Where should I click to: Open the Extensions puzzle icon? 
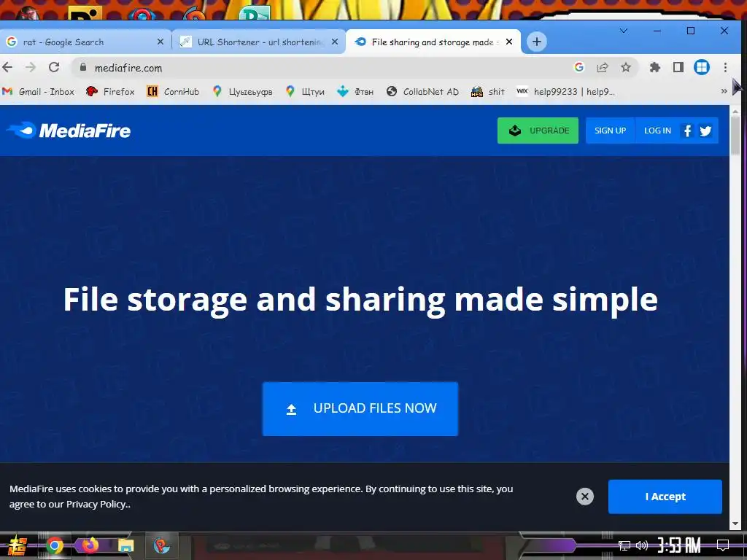pyautogui.click(x=655, y=68)
